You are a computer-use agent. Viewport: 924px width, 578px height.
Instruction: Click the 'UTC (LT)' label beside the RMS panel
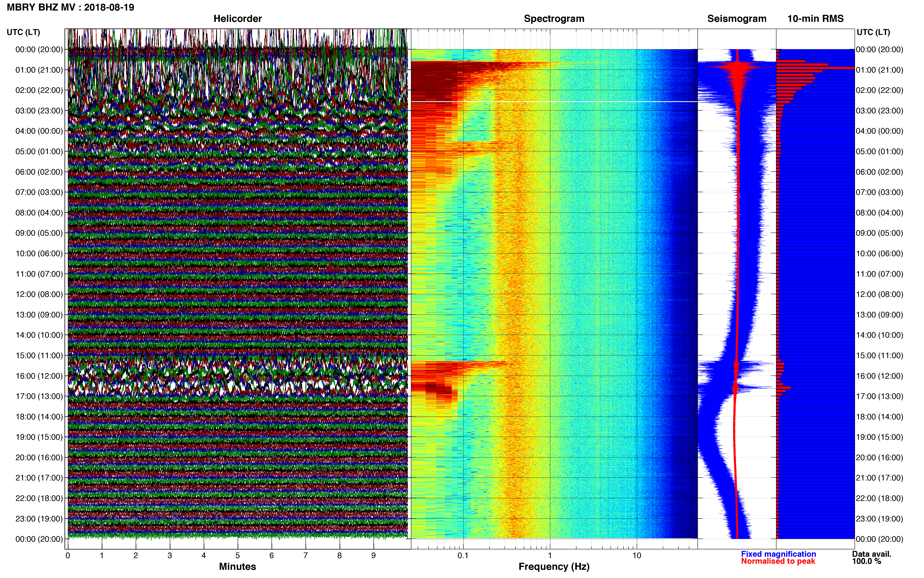pos(873,32)
